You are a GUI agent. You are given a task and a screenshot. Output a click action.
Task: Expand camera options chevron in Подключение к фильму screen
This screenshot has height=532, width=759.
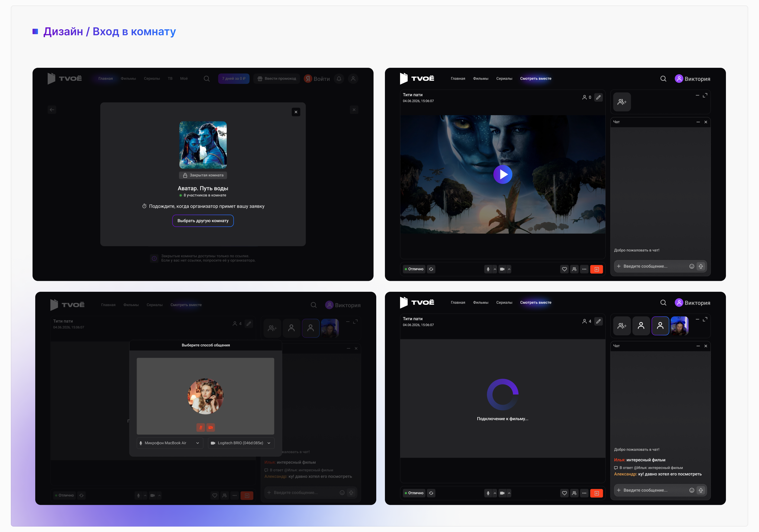coord(509,493)
